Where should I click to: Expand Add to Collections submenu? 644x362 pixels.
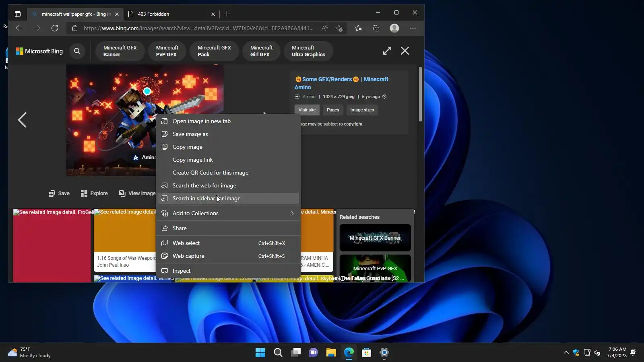(229, 213)
